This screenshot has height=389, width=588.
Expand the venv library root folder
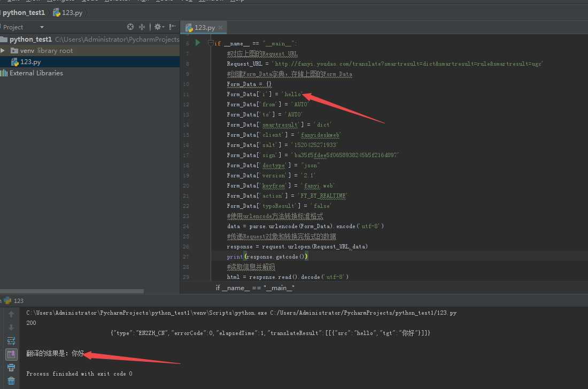(x=3, y=50)
